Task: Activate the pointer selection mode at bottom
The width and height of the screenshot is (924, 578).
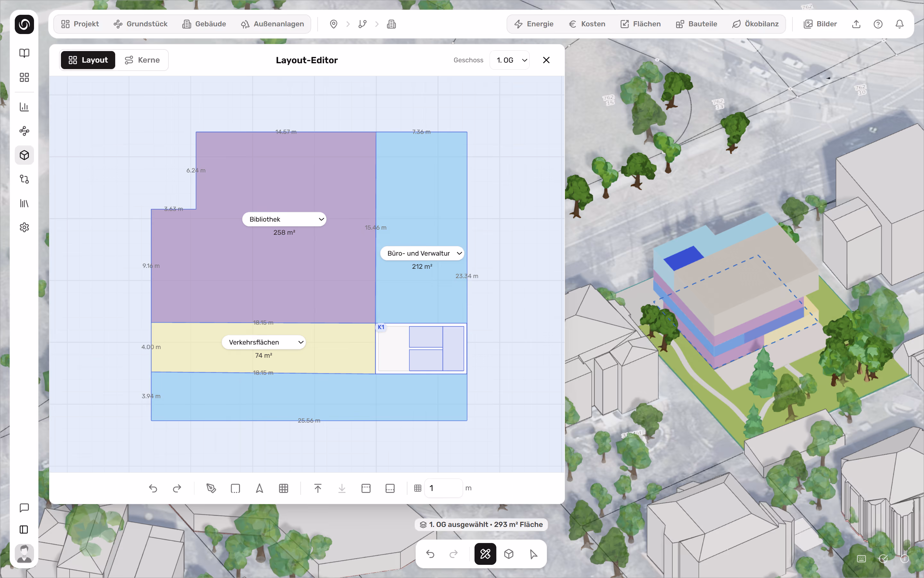Action: (x=534, y=554)
